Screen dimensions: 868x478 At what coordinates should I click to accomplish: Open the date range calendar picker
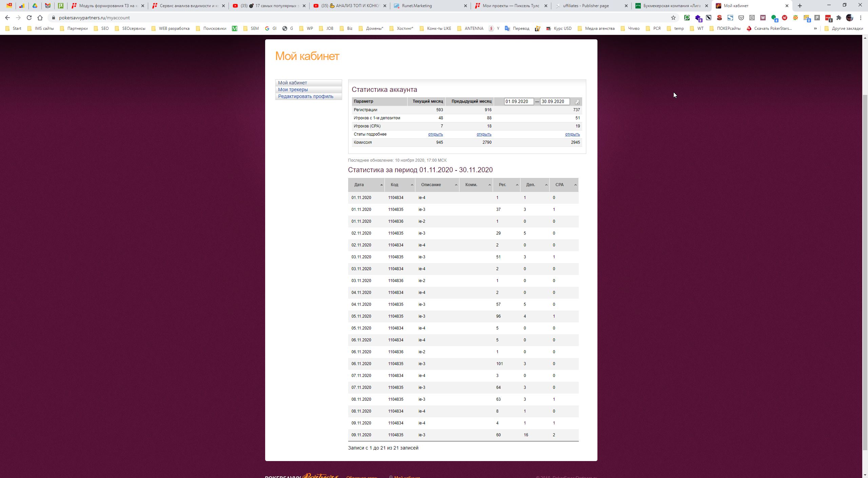point(577,102)
